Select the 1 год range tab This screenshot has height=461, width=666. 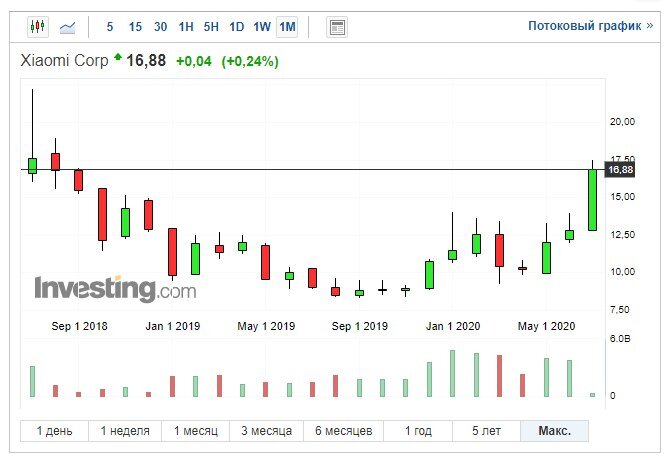click(418, 431)
